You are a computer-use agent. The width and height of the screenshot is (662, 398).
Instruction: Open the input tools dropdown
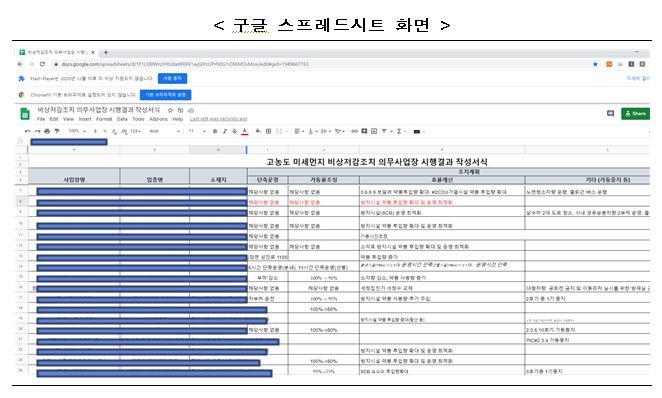tap(419, 131)
